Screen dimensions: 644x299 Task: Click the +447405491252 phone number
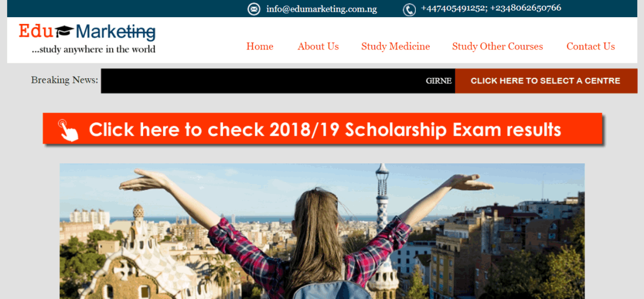pyautogui.click(x=454, y=8)
